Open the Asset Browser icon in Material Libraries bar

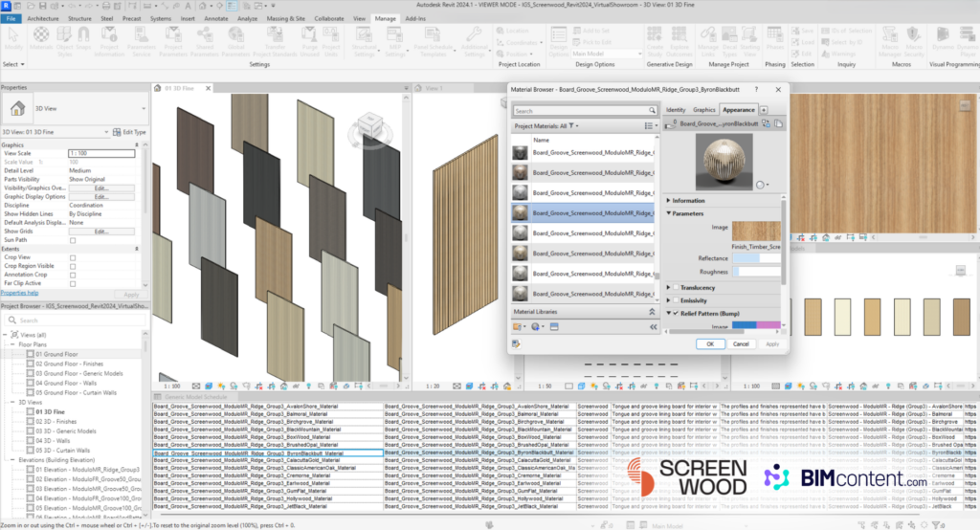[x=554, y=327]
